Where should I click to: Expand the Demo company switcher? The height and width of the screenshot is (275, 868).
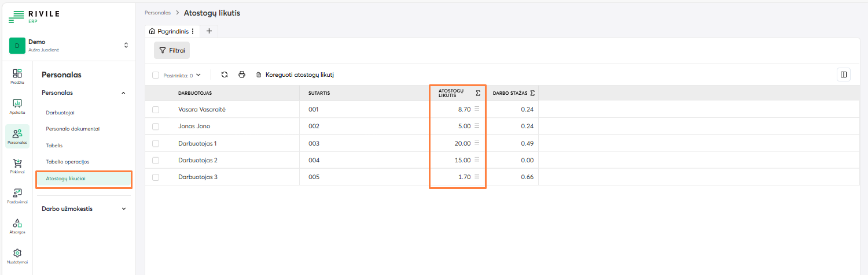point(126,45)
